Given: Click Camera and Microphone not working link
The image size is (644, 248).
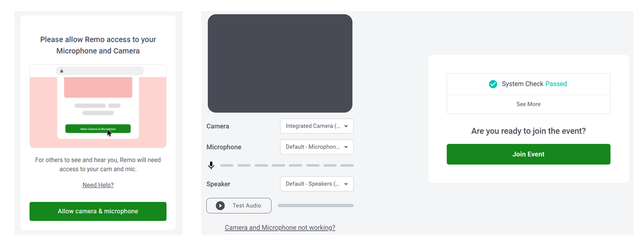Looking at the screenshot, I should click(x=280, y=228).
